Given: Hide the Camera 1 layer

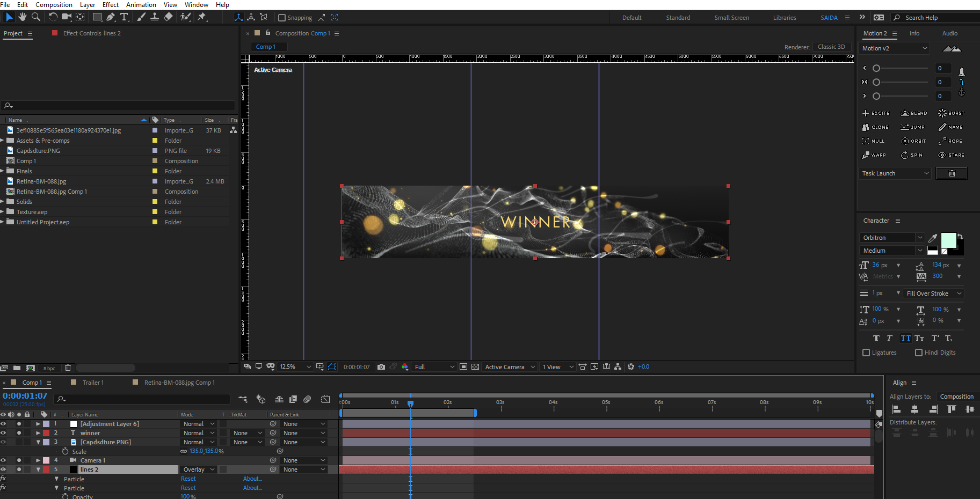Looking at the screenshot, I should coord(3,460).
